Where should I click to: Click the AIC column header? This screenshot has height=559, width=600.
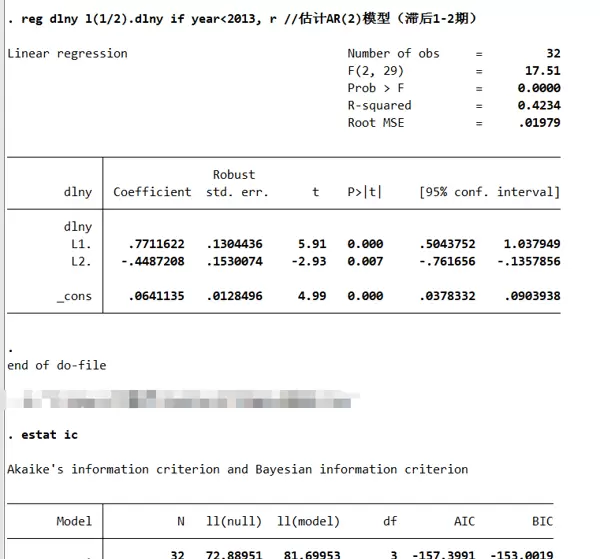coord(464,521)
